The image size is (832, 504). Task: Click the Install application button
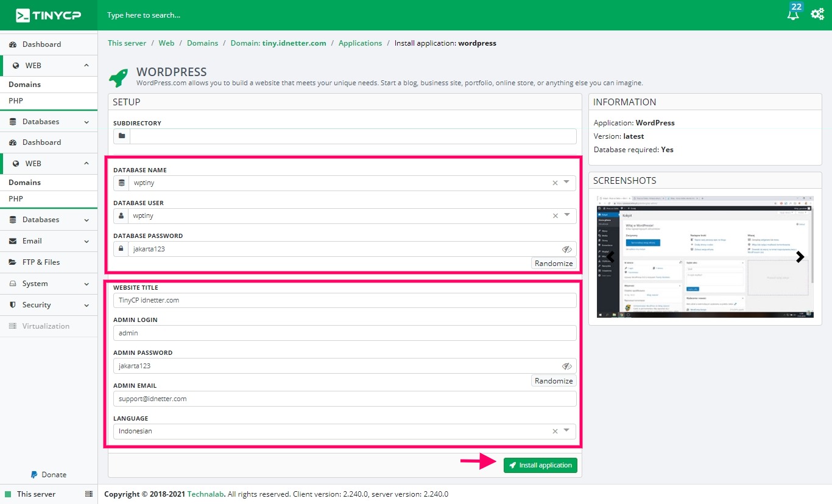coord(540,465)
